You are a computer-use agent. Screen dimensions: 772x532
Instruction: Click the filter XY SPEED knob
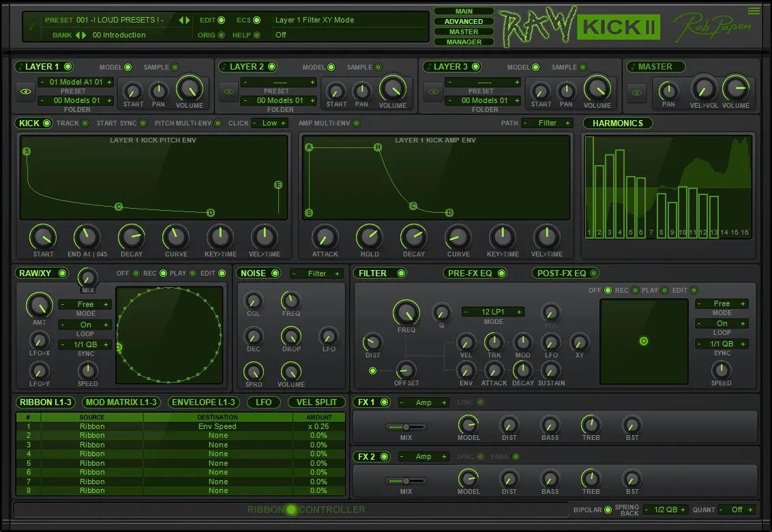(x=721, y=370)
